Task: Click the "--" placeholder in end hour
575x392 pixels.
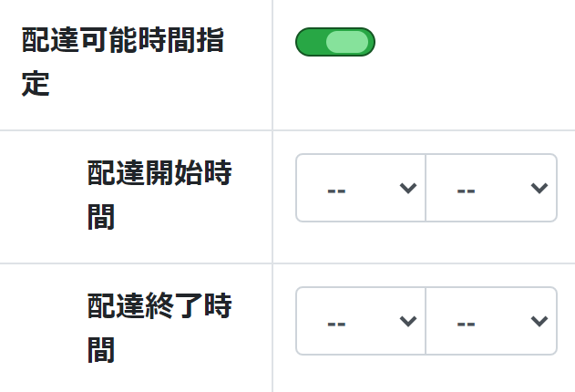Action: click(x=336, y=323)
